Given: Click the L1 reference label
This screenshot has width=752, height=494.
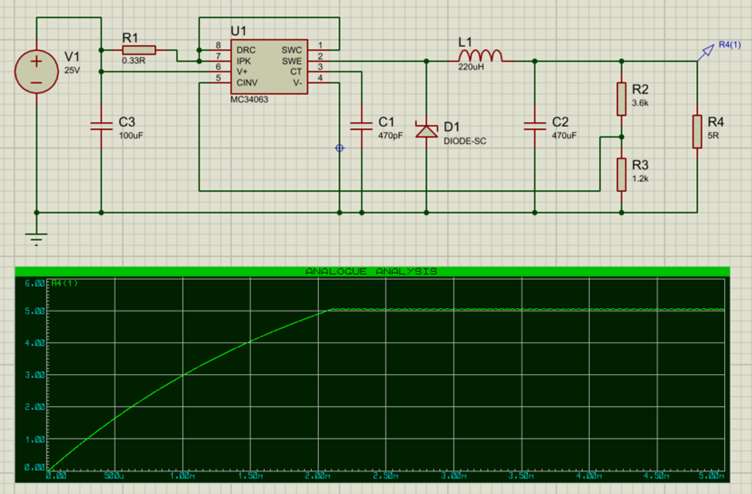Looking at the screenshot, I should click(x=465, y=42).
